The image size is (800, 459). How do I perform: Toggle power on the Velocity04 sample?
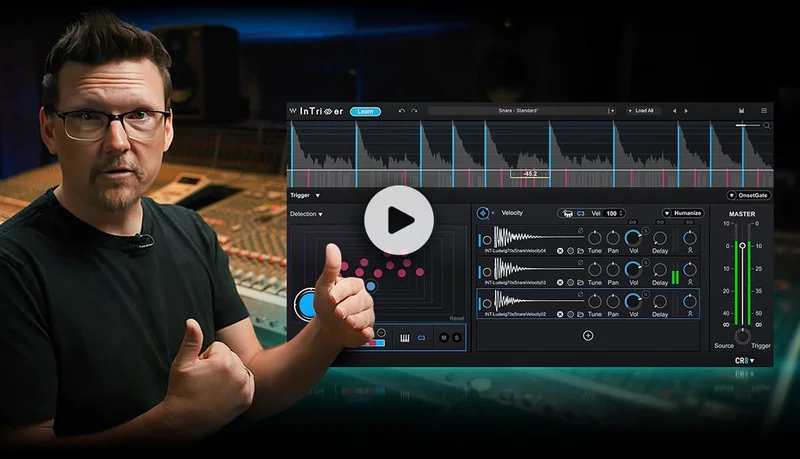pyautogui.click(x=487, y=240)
